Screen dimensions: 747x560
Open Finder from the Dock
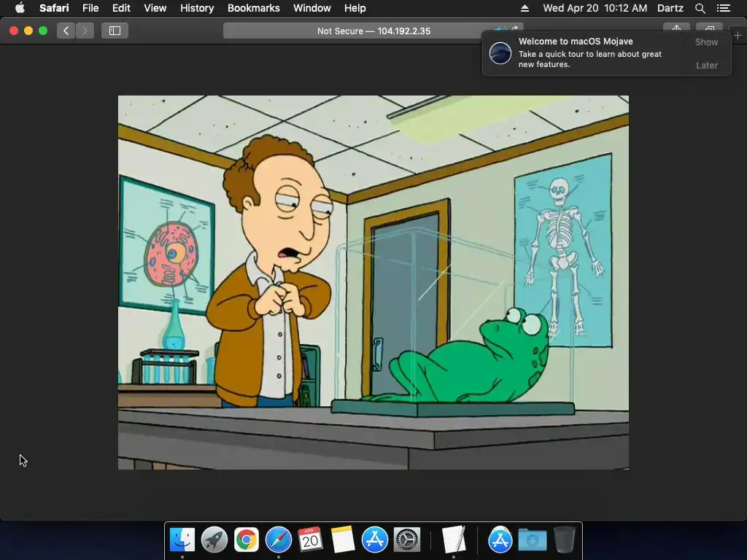[182, 540]
